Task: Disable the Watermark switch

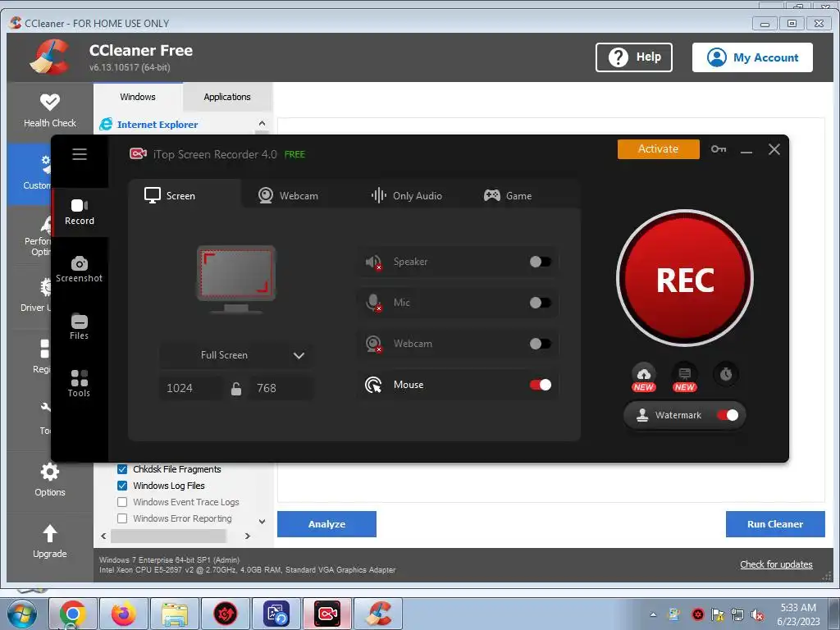Action: (x=728, y=415)
